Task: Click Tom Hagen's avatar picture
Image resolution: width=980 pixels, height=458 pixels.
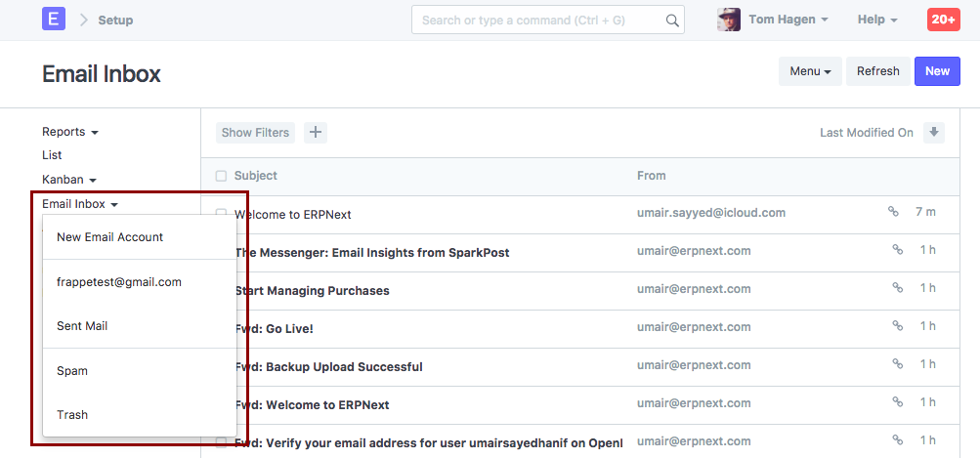Action: pyautogui.click(x=729, y=20)
